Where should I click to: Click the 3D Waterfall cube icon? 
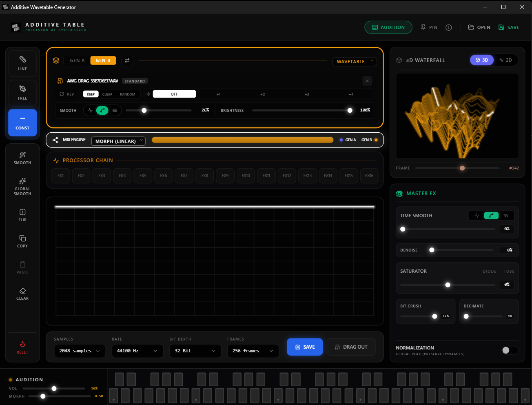pos(399,60)
